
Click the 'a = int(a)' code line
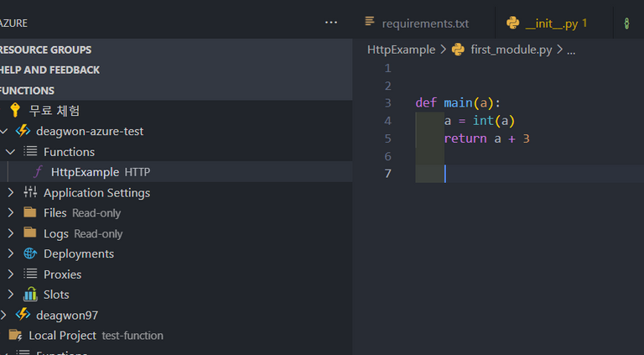tap(480, 121)
